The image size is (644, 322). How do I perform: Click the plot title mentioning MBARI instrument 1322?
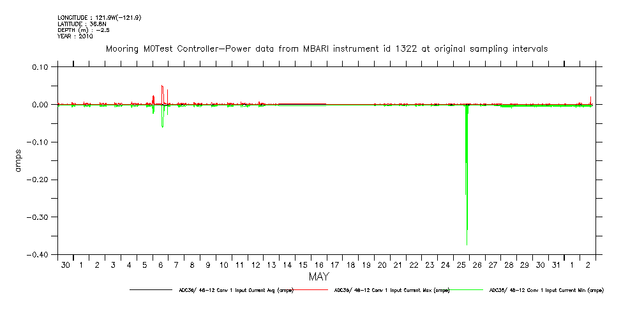[x=326, y=49]
